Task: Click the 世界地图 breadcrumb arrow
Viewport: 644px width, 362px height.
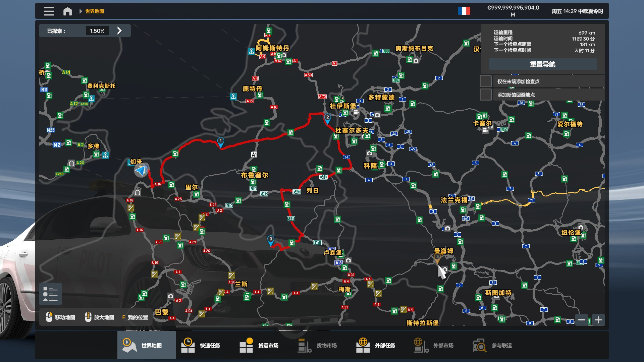Action: pos(81,11)
